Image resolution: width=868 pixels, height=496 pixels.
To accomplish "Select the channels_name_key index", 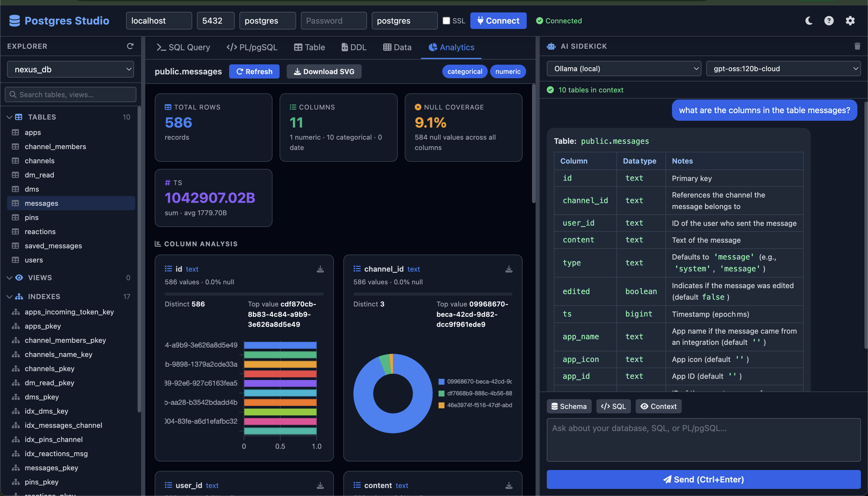I will (x=71, y=354).
